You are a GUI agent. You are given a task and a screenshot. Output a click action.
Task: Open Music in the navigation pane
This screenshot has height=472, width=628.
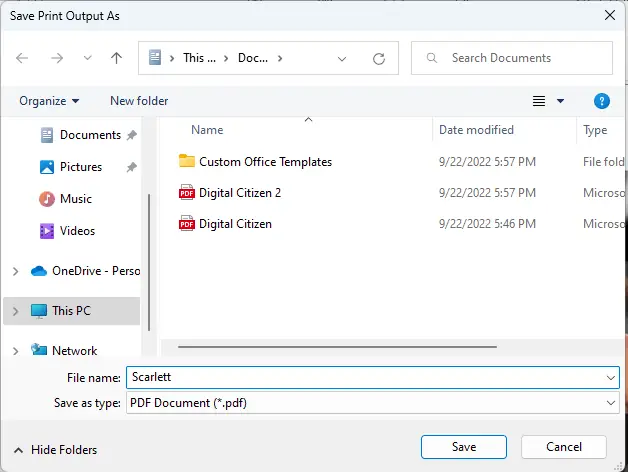tap(76, 199)
